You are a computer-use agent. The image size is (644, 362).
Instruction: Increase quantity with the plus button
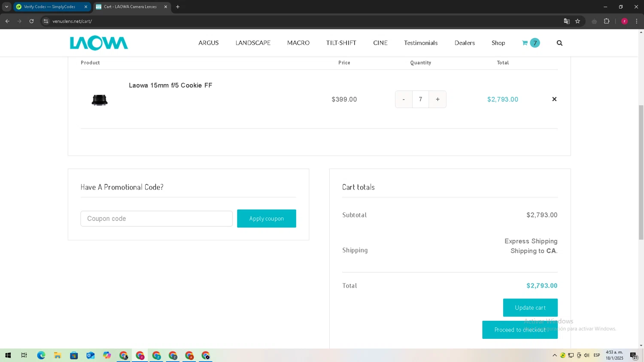tap(437, 99)
